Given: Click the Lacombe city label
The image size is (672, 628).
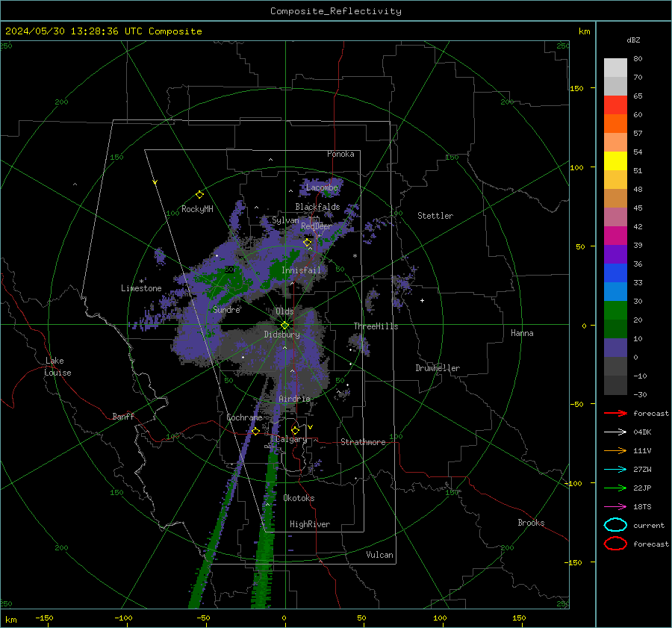Looking at the screenshot, I should click(322, 187).
